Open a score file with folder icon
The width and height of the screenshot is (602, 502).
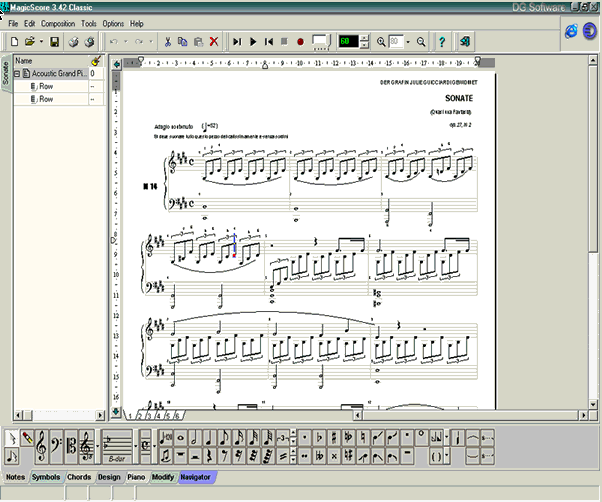point(29,41)
